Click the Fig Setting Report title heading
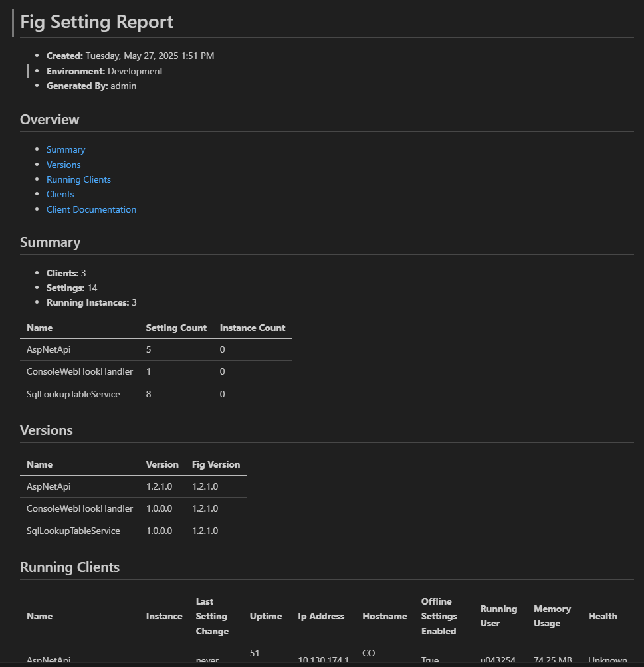This screenshot has height=667, width=644. pos(96,22)
